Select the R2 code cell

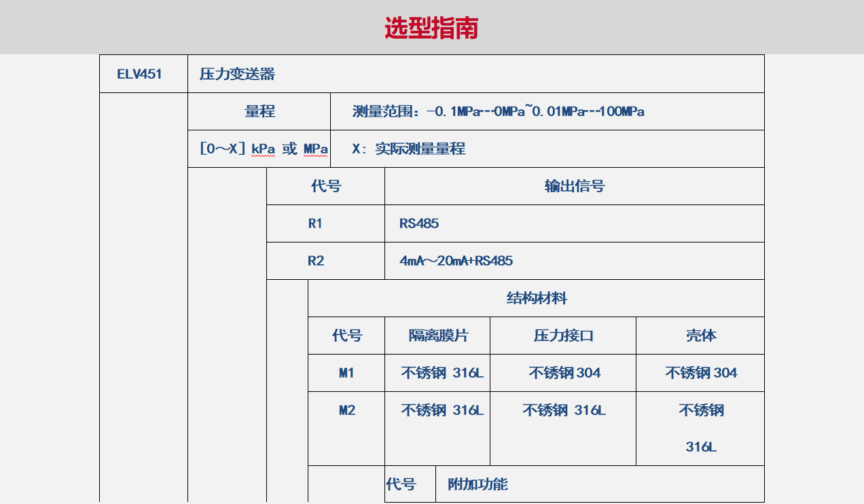click(x=316, y=261)
